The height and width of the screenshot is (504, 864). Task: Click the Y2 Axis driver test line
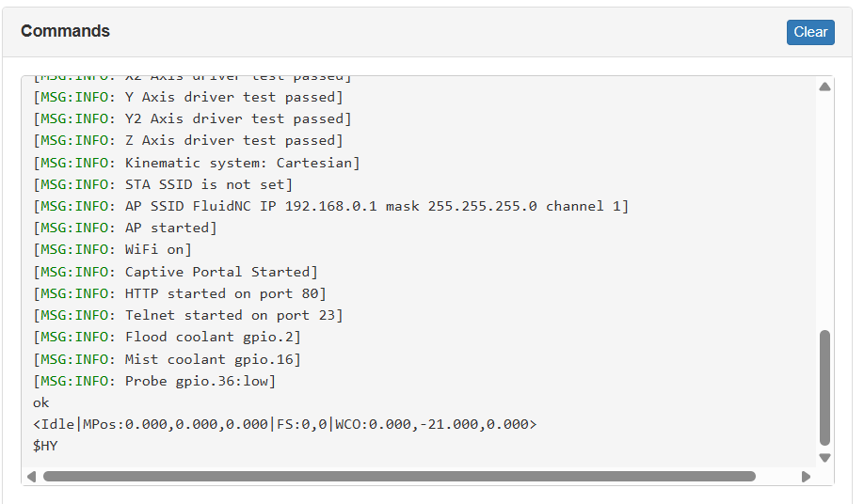192,119
